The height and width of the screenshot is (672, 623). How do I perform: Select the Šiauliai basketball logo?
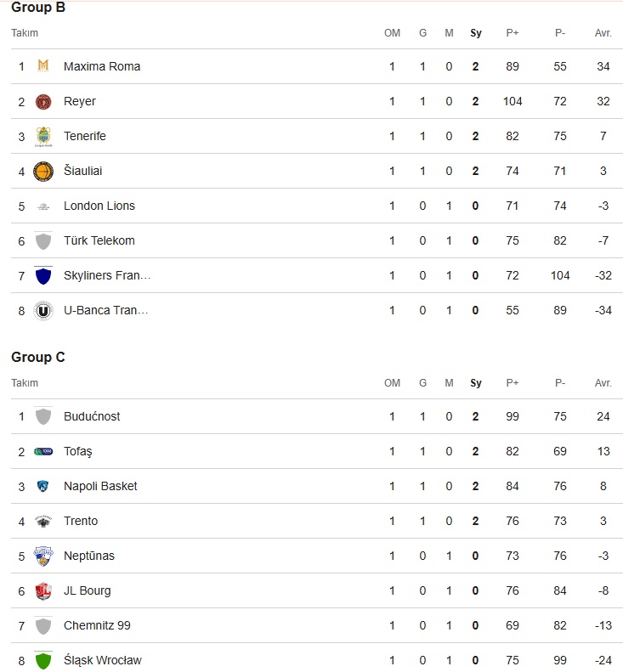point(42,172)
